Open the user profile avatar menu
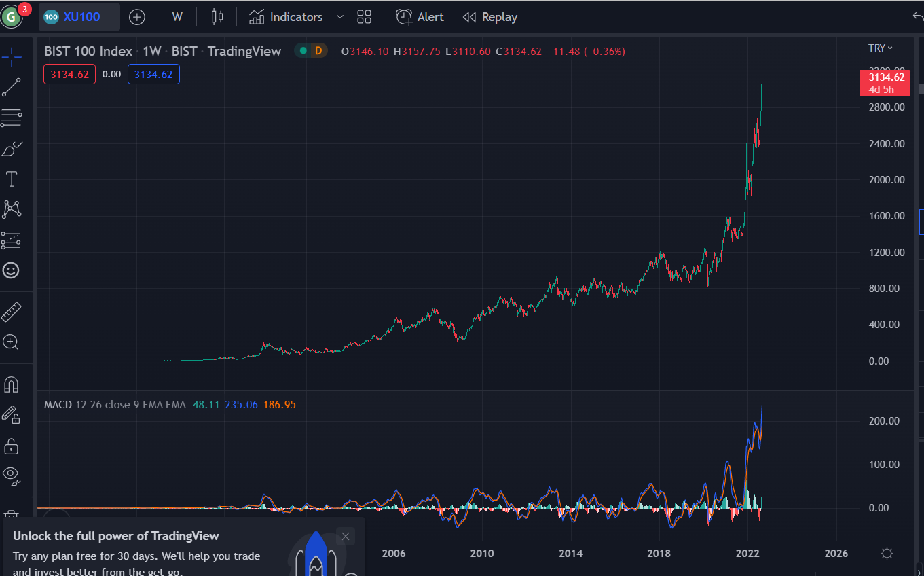Image resolution: width=924 pixels, height=576 pixels. 12,17
